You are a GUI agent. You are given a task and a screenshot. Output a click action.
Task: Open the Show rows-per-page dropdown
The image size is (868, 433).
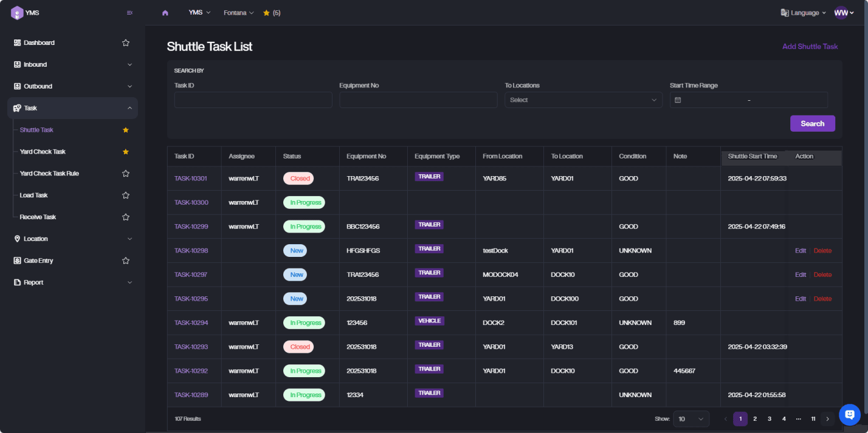[x=692, y=419]
